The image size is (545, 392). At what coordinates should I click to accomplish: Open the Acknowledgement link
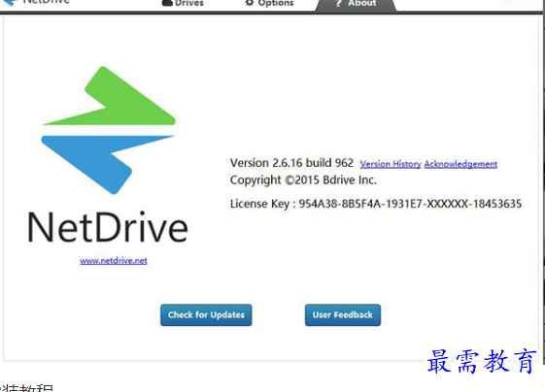(x=460, y=164)
